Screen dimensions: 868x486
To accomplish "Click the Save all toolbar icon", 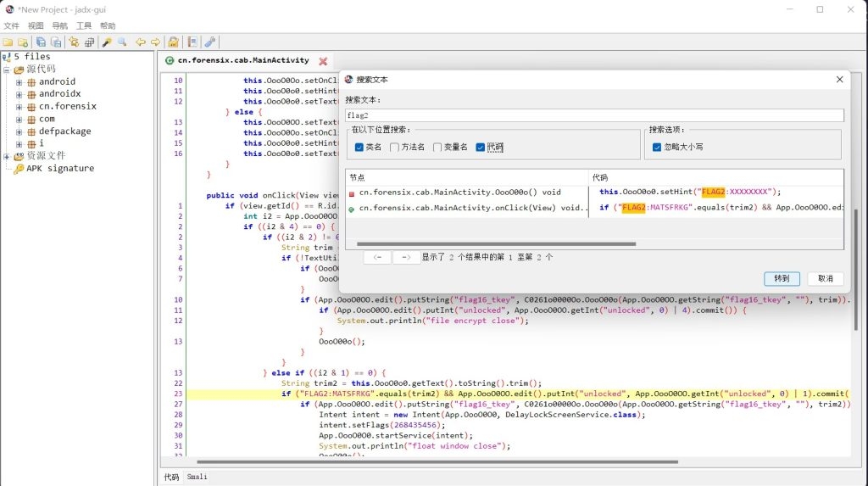I will point(56,42).
